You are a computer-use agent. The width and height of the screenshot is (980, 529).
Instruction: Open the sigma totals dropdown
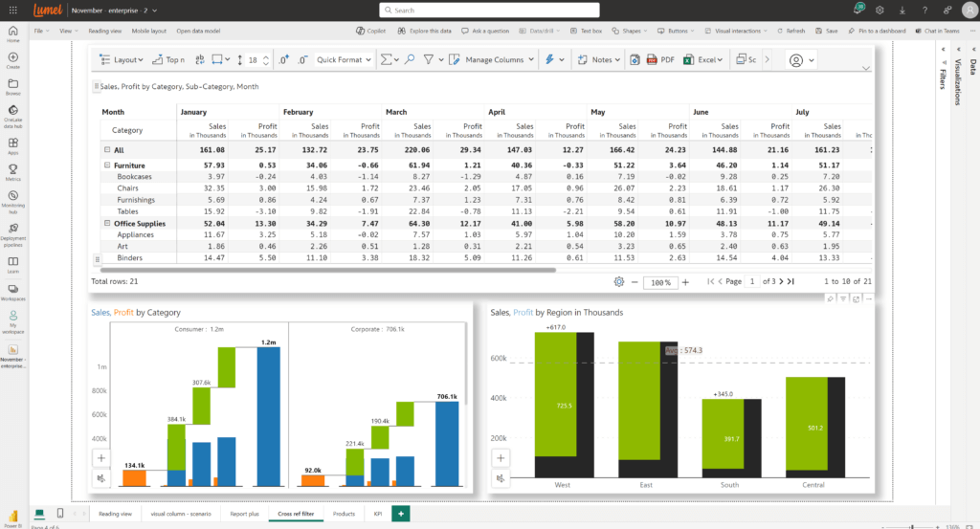tap(390, 59)
